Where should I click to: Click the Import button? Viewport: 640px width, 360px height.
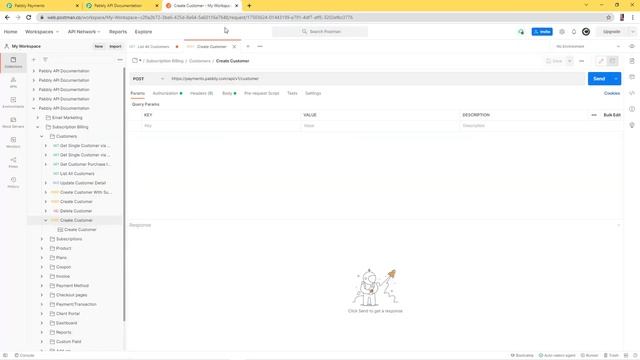pyautogui.click(x=116, y=47)
